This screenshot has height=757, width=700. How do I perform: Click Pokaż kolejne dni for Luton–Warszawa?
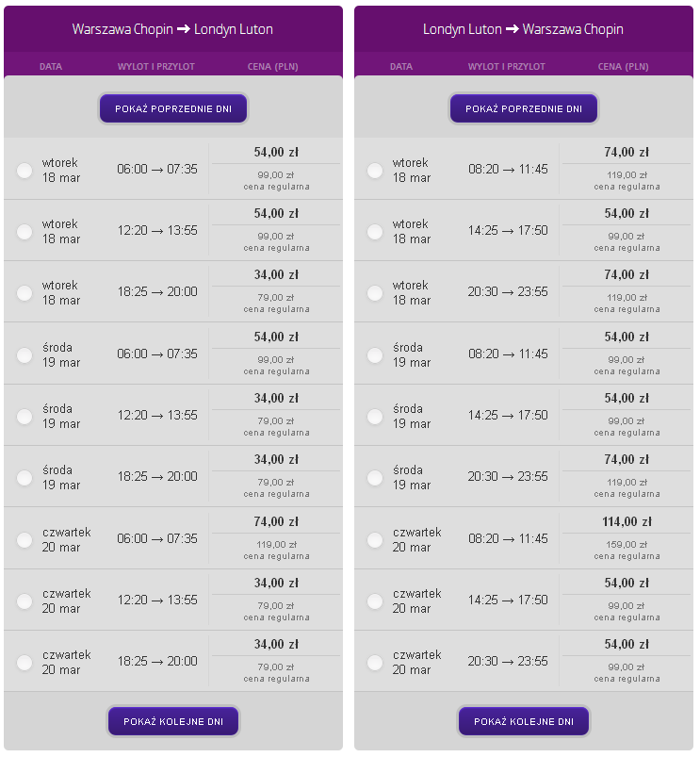point(524,721)
